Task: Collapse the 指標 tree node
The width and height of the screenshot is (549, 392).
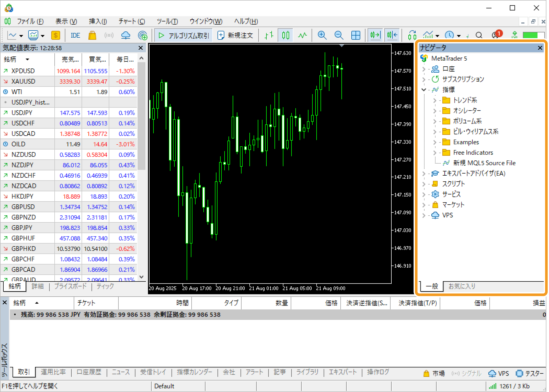Action: [x=424, y=90]
